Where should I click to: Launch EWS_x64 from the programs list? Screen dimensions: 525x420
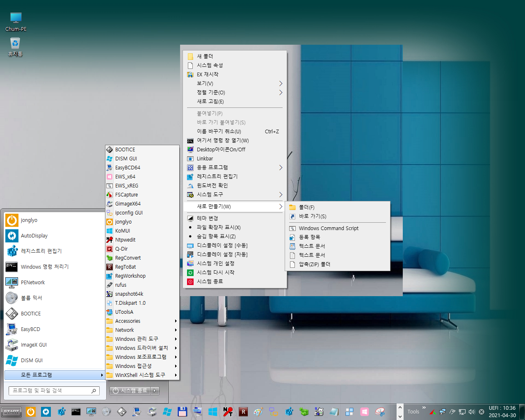click(142, 177)
